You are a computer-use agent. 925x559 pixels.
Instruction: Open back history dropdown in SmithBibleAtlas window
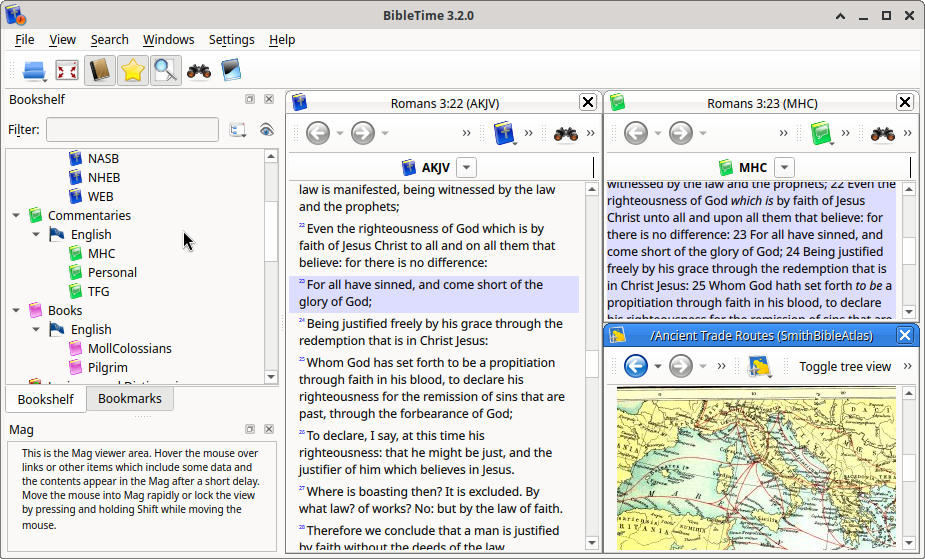[x=658, y=367]
